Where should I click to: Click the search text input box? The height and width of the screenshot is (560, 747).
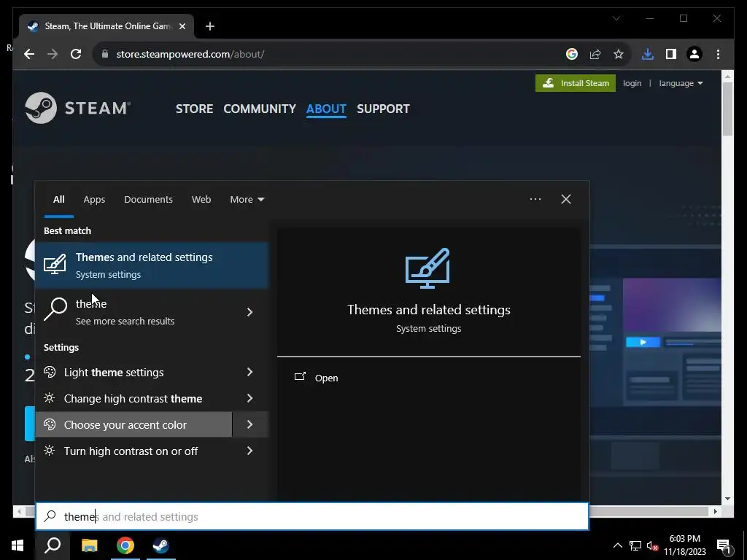coord(312,516)
